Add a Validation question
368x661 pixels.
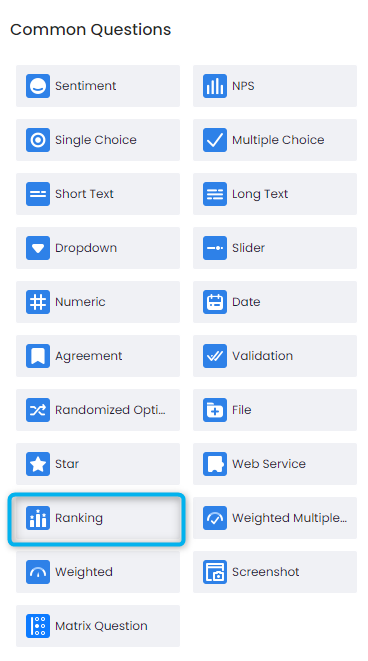pos(275,356)
